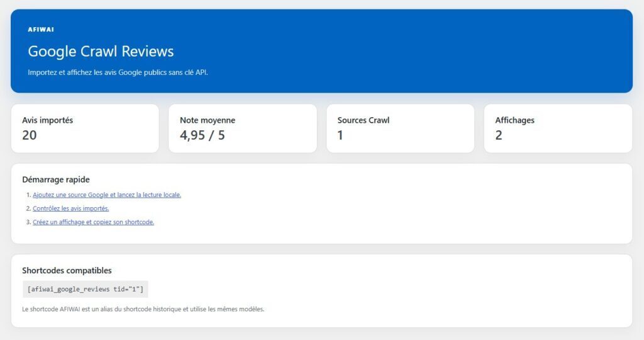Open 'Créez un affichage et copiez son shortcode' link
644x340 pixels.
[93, 222]
